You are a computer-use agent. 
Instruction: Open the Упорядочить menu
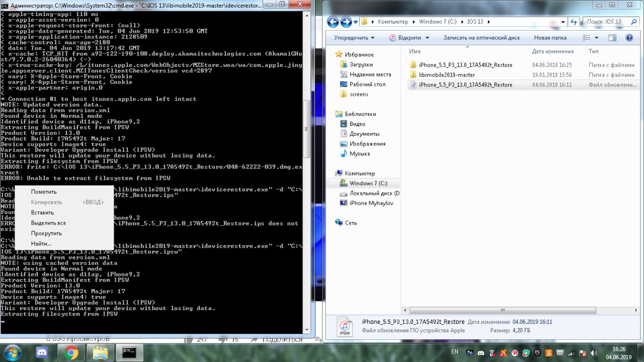click(354, 38)
